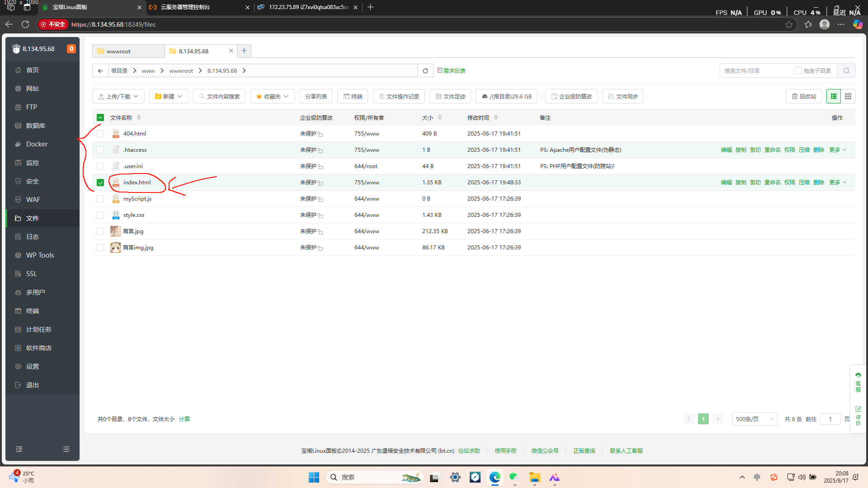The height and width of the screenshot is (488, 868).
Task: Click the 文件内容搜索 button
Action: click(x=219, y=96)
